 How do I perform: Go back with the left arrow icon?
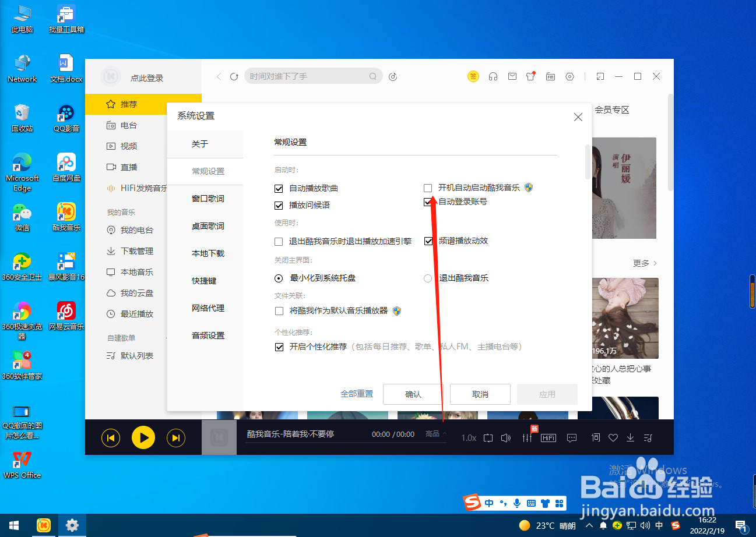click(x=219, y=76)
